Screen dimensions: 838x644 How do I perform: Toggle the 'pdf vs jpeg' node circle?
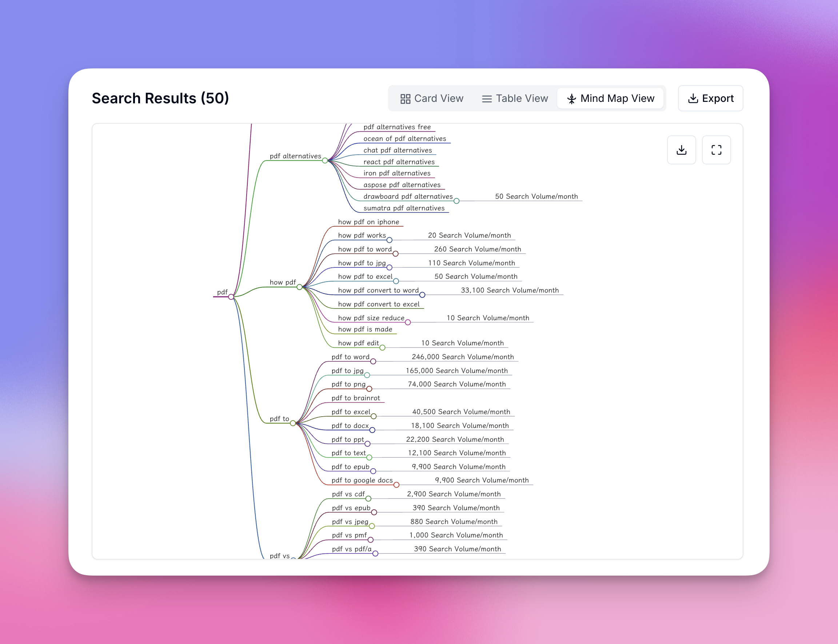(x=372, y=526)
